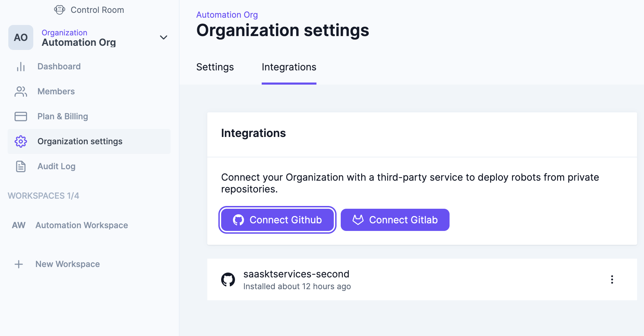Image resolution: width=644 pixels, height=336 pixels.
Task: Select the Integrations tab
Action: click(x=289, y=67)
